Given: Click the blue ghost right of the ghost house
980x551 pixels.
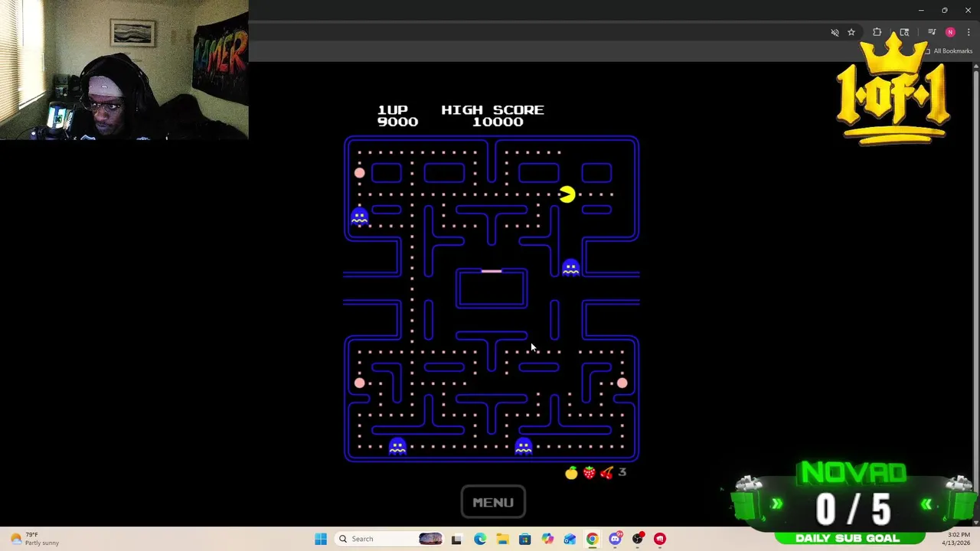Looking at the screenshot, I should (x=570, y=268).
